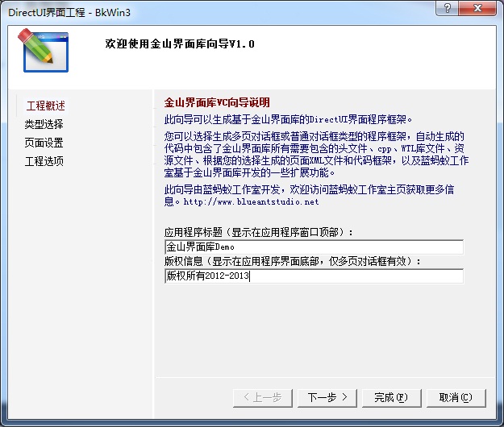The image size is (504, 427).
Task: Click the http://www.blueantstudio.net URL text
Action: (x=251, y=202)
